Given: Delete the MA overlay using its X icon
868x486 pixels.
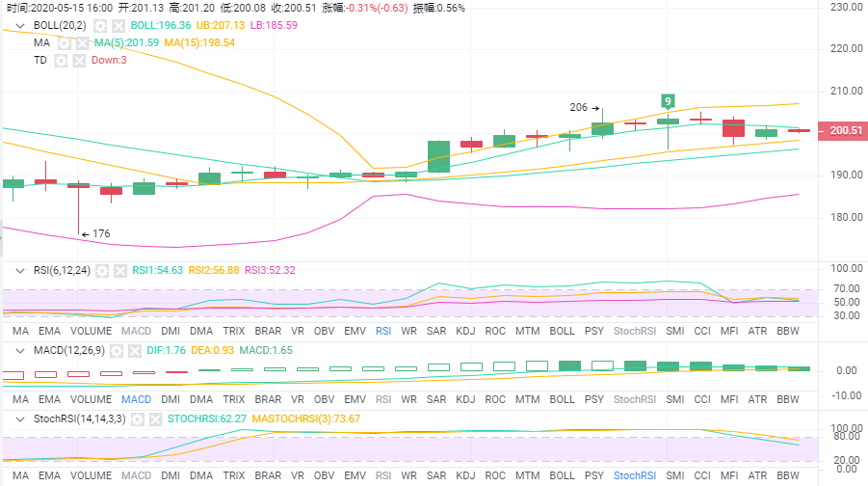Looking at the screenshot, I should coord(82,43).
